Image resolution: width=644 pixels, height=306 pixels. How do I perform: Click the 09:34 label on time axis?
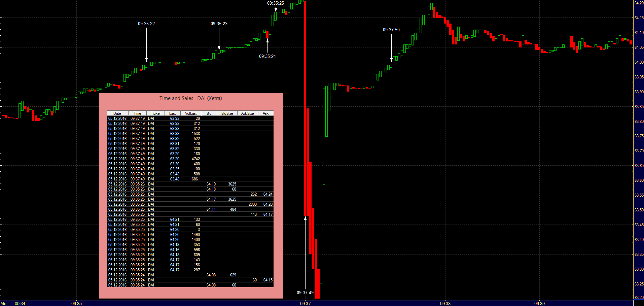(x=20, y=304)
